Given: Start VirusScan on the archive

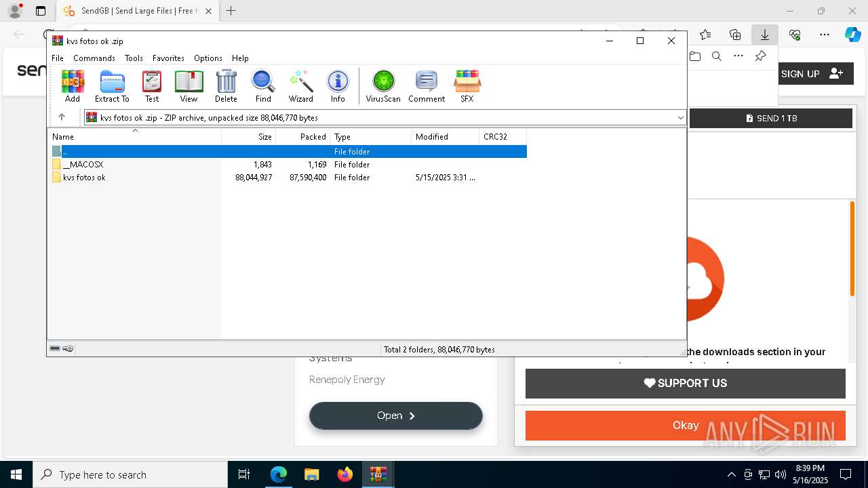Looking at the screenshot, I should click(383, 86).
